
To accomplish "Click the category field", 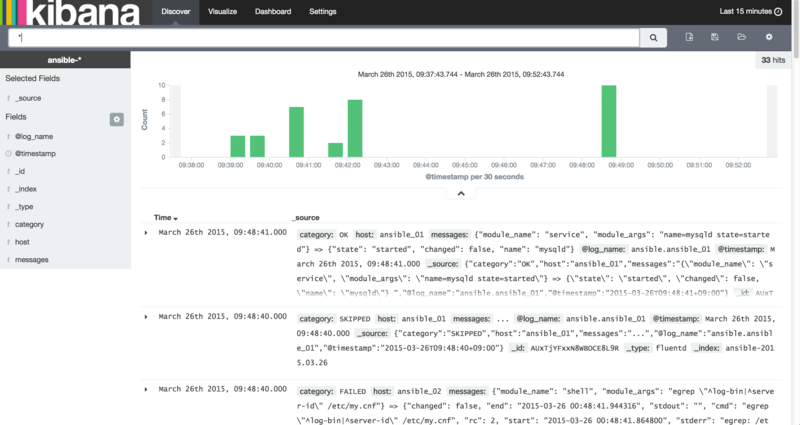I will pyautogui.click(x=29, y=224).
